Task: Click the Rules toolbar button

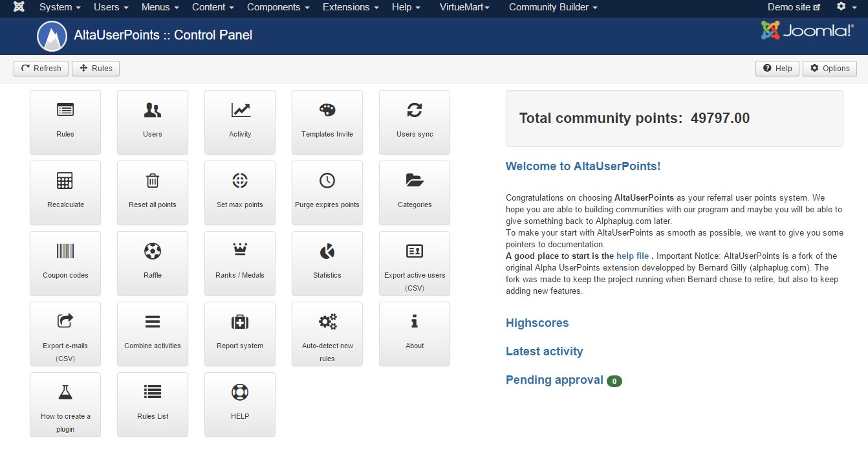Action: (x=96, y=69)
